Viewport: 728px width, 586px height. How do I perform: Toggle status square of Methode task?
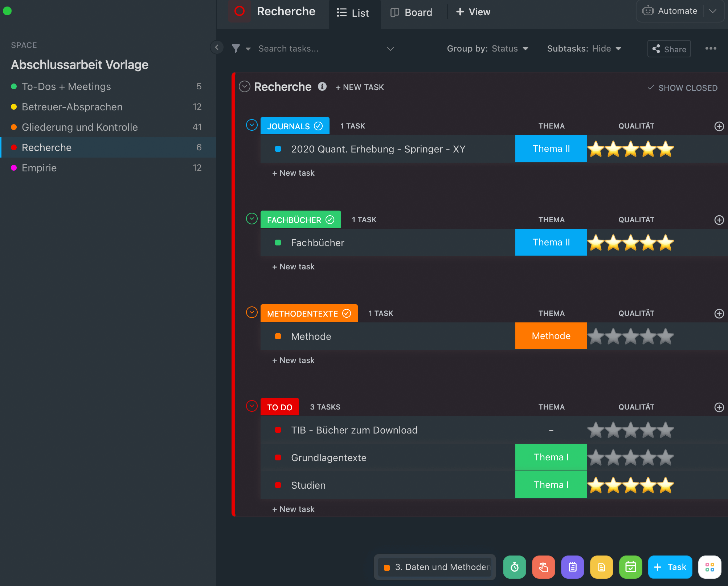[278, 336]
